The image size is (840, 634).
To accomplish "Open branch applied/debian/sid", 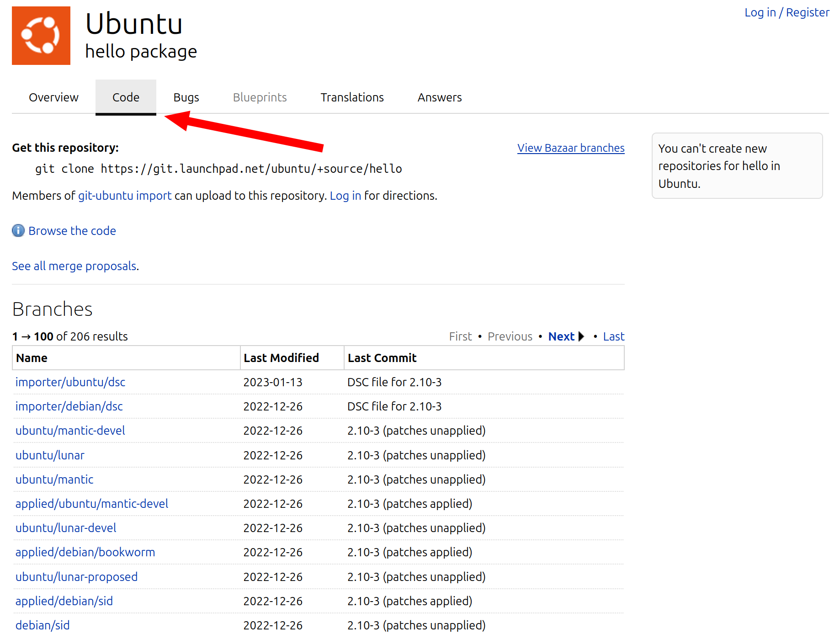I will tap(64, 601).
